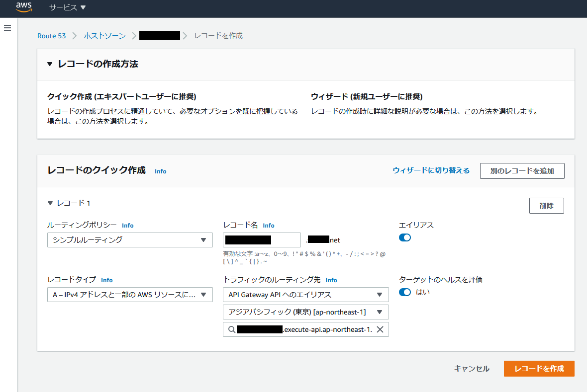Viewport: 587px width, 392px height.
Task: Focus the レコード名 input field
Action: point(262,240)
